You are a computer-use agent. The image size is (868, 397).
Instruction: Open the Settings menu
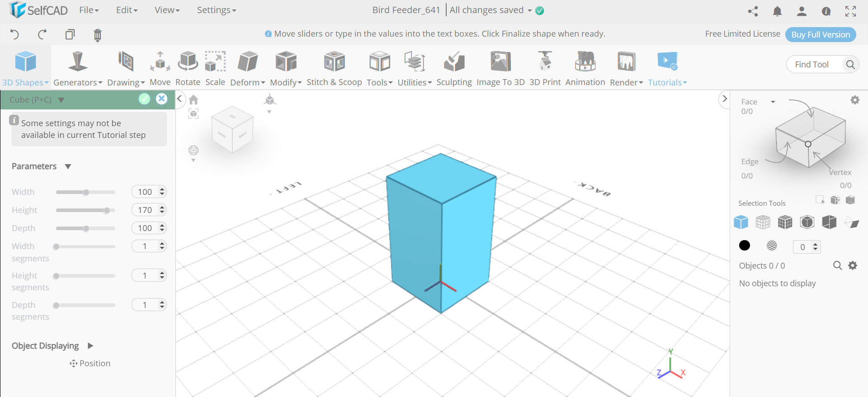point(217,10)
